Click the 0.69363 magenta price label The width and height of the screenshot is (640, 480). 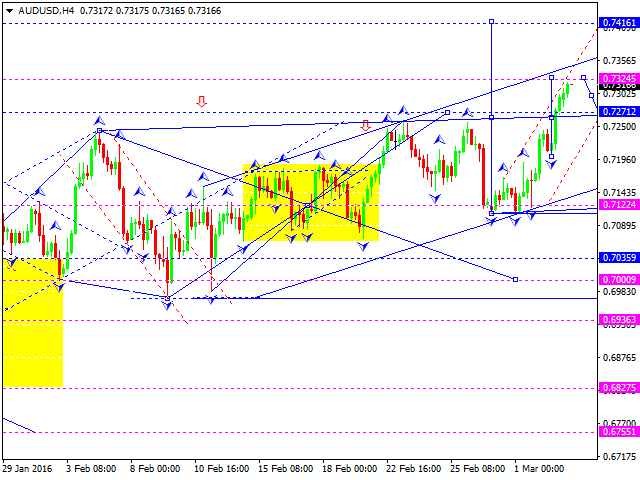(x=619, y=320)
